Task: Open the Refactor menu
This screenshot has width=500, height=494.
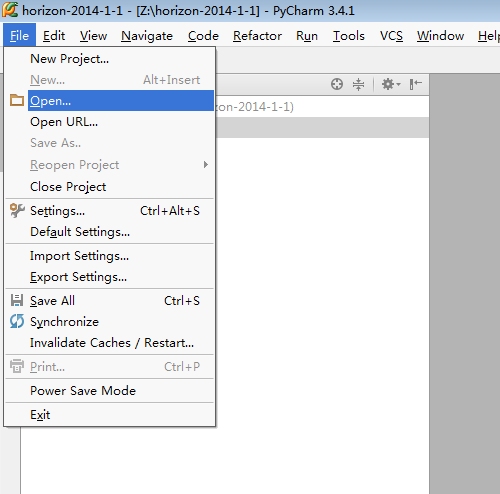Action: tap(257, 36)
